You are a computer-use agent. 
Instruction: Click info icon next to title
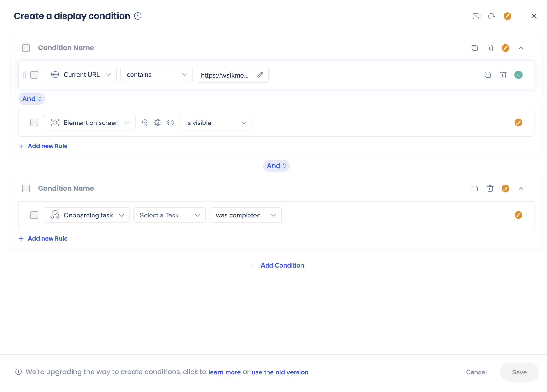click(x=138, y=16)
